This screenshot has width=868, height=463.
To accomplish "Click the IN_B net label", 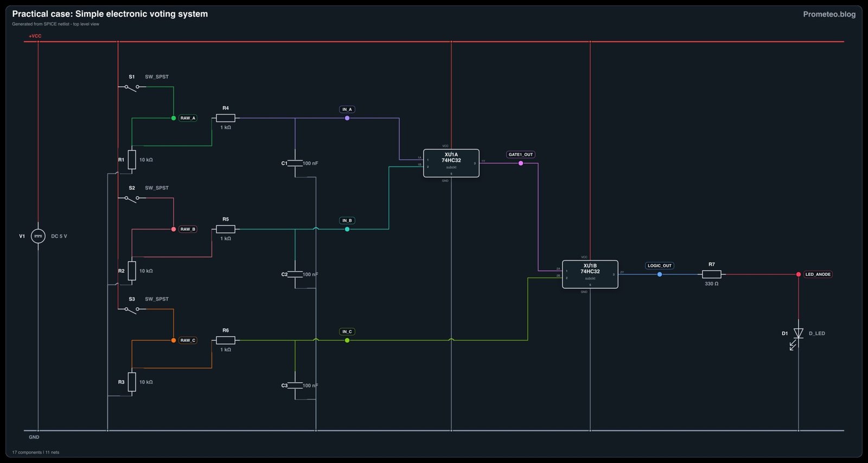I will pyautogui.click(x=347, y=220).
